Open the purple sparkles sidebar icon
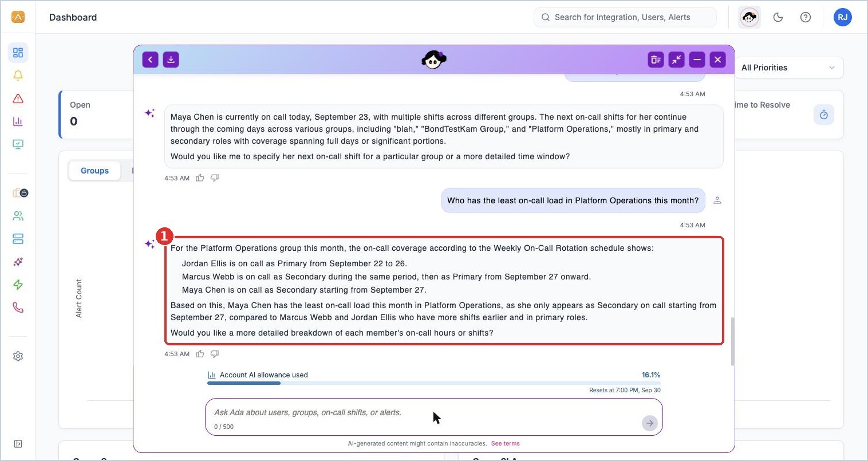The image size is (868, 461). [18, 262]
